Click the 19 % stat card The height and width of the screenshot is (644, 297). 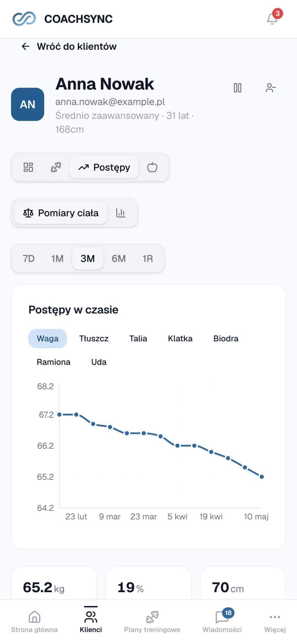tap(148, 583)
